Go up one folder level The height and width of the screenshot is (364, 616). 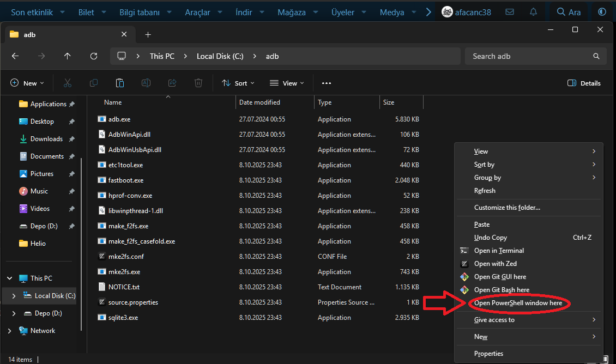[68, 56]
